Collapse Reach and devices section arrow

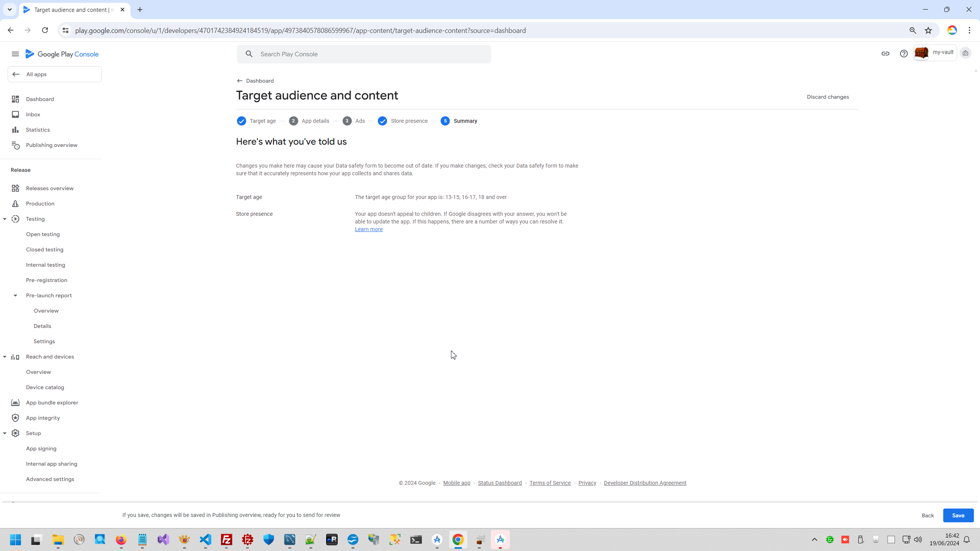pyautogui.click(x=5, y=357)
